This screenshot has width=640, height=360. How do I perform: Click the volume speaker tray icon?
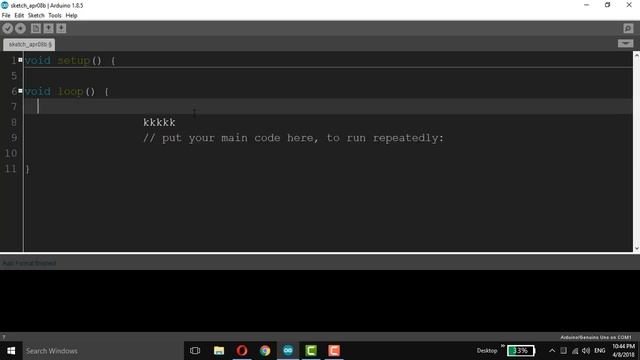[586, 351]
